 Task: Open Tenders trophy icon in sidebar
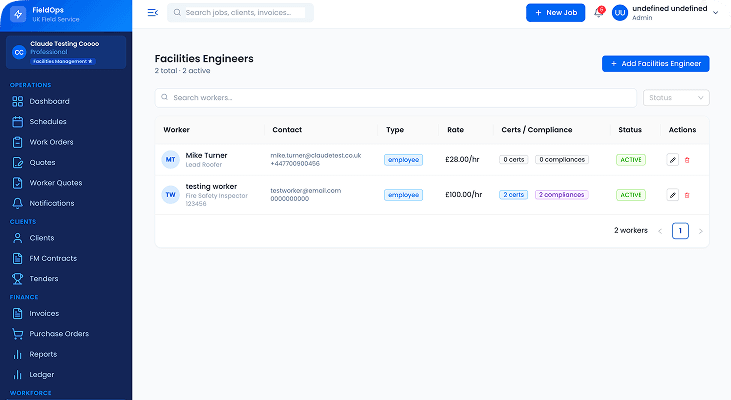18,279
